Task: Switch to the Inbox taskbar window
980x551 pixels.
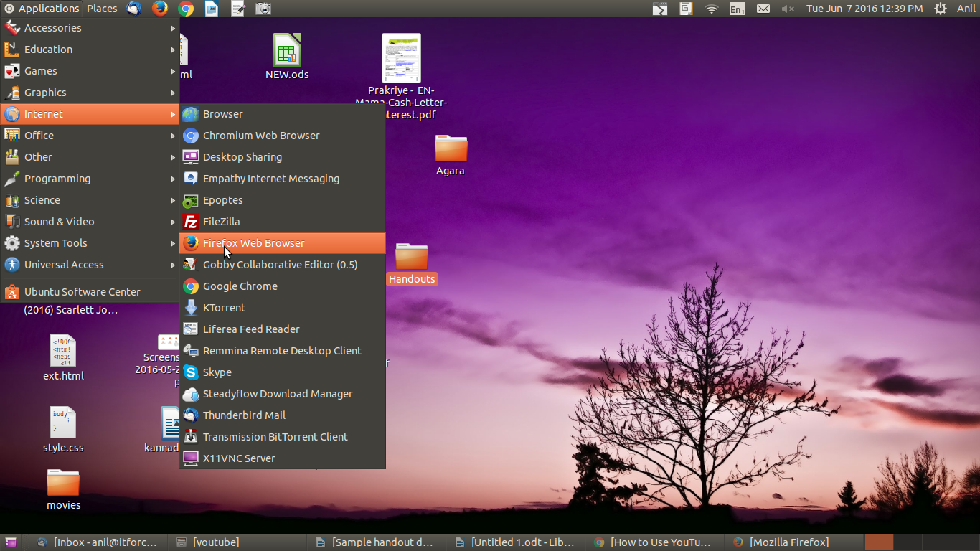Action: [x=98, y=542]
